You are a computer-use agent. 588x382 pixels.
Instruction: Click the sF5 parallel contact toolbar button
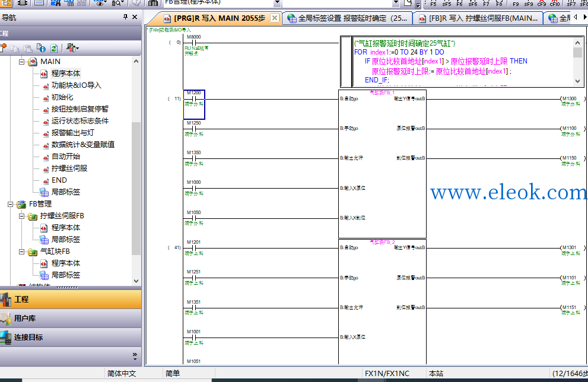[x=446, y=3]
